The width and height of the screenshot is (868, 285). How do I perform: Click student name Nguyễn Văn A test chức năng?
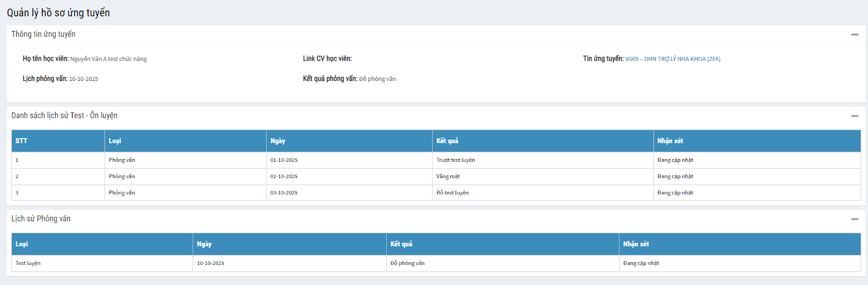(108, 59)
